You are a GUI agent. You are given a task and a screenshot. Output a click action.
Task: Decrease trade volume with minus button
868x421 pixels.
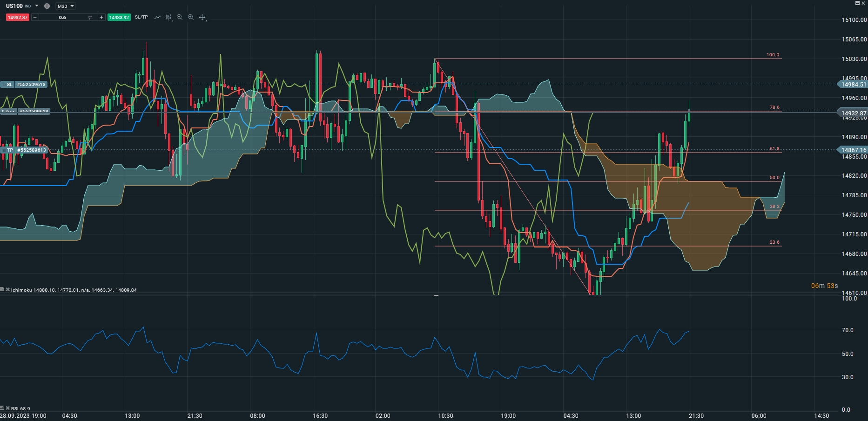tap(34, 17)
